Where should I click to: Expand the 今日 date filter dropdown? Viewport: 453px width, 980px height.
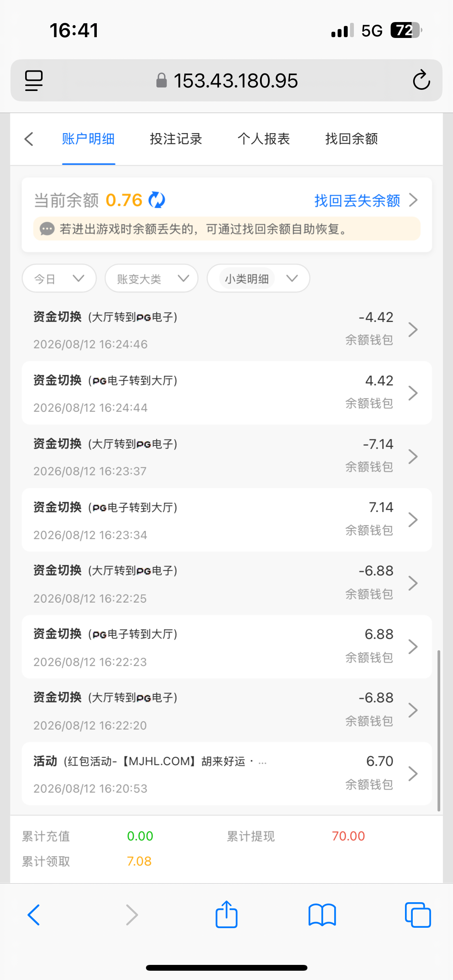[x=59, y=278]
